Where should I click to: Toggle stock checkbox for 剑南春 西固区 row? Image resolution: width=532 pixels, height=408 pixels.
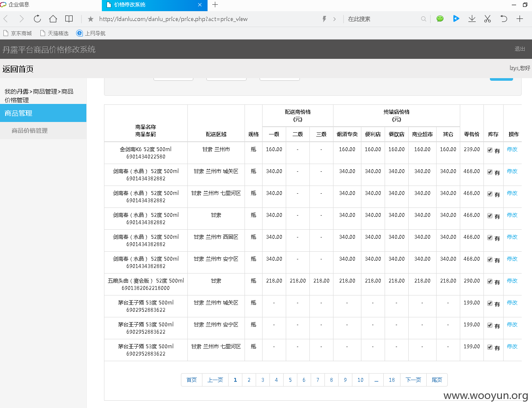coord(490,237)
